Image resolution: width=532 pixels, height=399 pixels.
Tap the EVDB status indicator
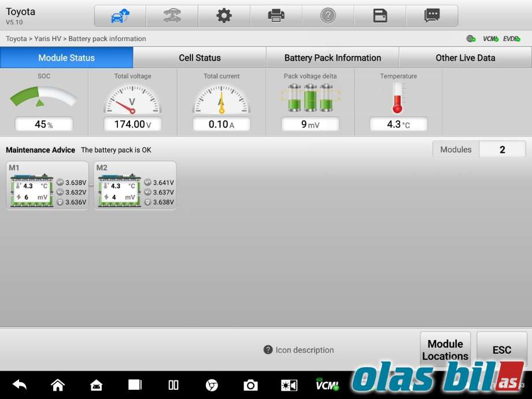[x=511, y=39]
